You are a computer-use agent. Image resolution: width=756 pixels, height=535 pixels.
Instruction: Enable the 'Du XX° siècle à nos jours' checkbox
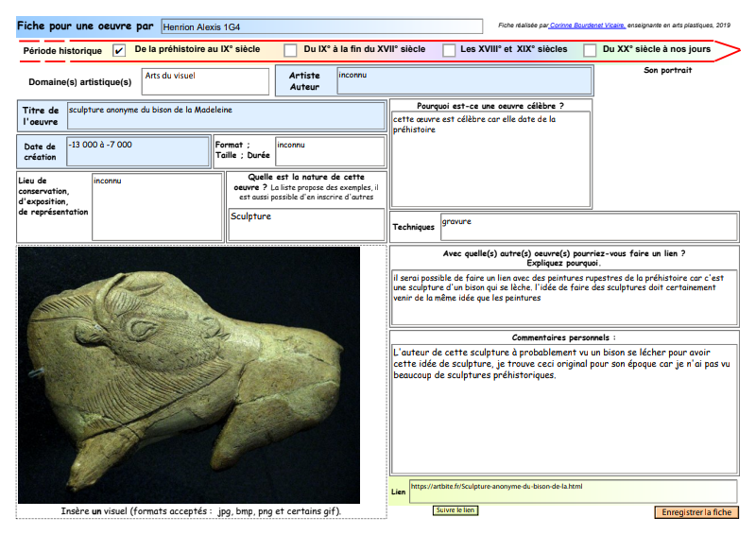590,51
